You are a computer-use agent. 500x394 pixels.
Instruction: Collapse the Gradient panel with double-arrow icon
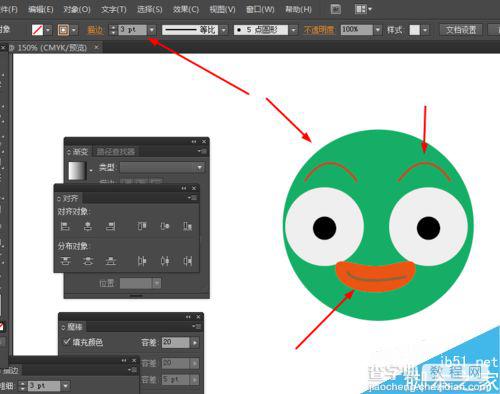[x=194, y=142]
